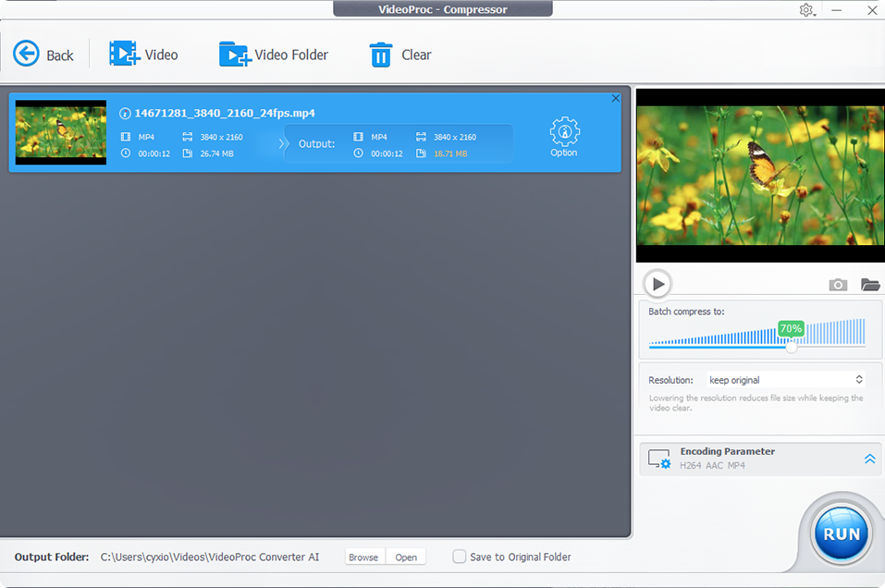The width and height of the screenshot is (885, 588).
Task: Start compression with the RUN button
Action: tap(841, 533)
